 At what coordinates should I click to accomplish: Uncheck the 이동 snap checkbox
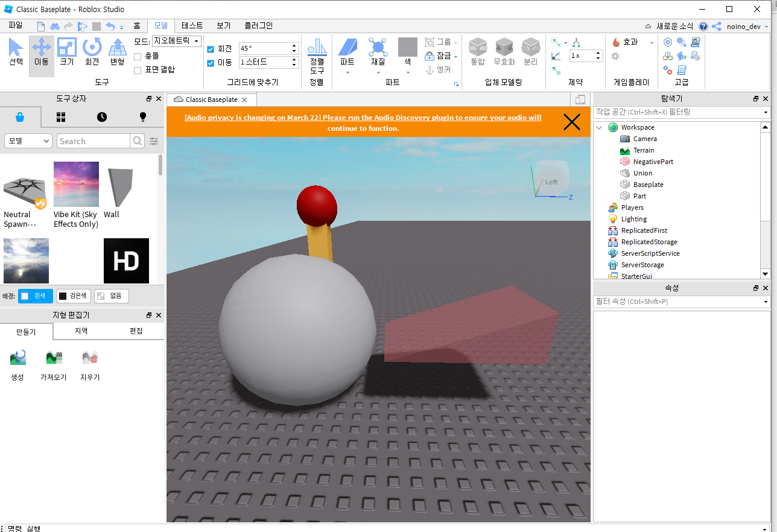(211, 63)
